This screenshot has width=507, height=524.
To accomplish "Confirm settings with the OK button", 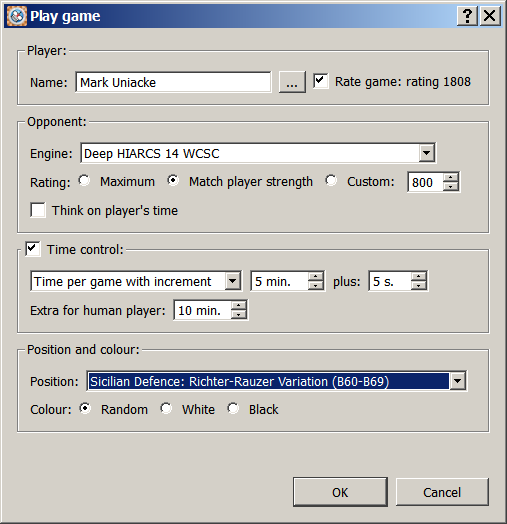I will (x=340, y=492).
